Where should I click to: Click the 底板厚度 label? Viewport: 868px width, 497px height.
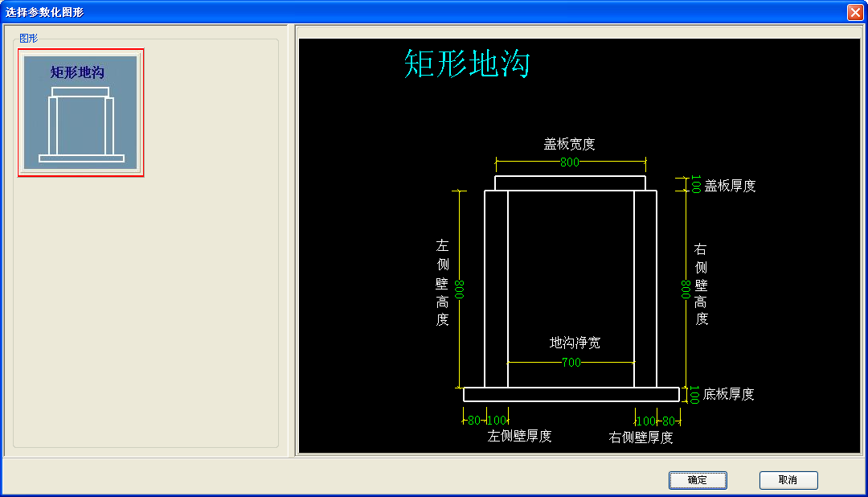[728, 395]
